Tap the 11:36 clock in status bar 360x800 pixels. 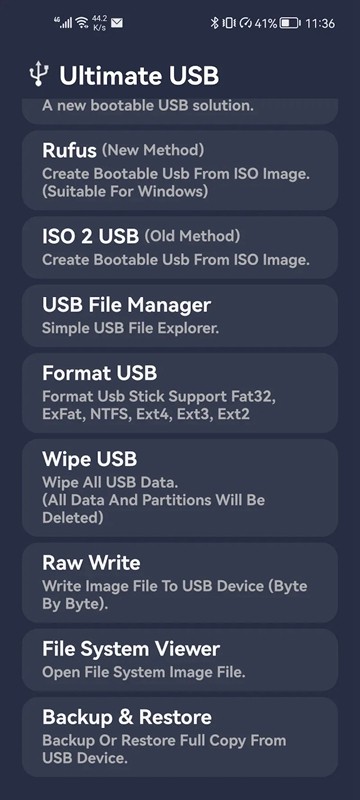coord(320,23)
